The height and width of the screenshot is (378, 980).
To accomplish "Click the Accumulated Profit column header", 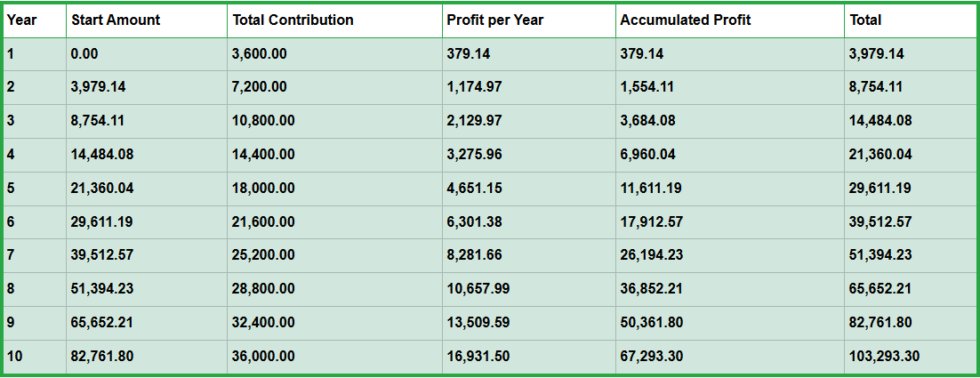I will pyautogui.click(x=685, y=20).
